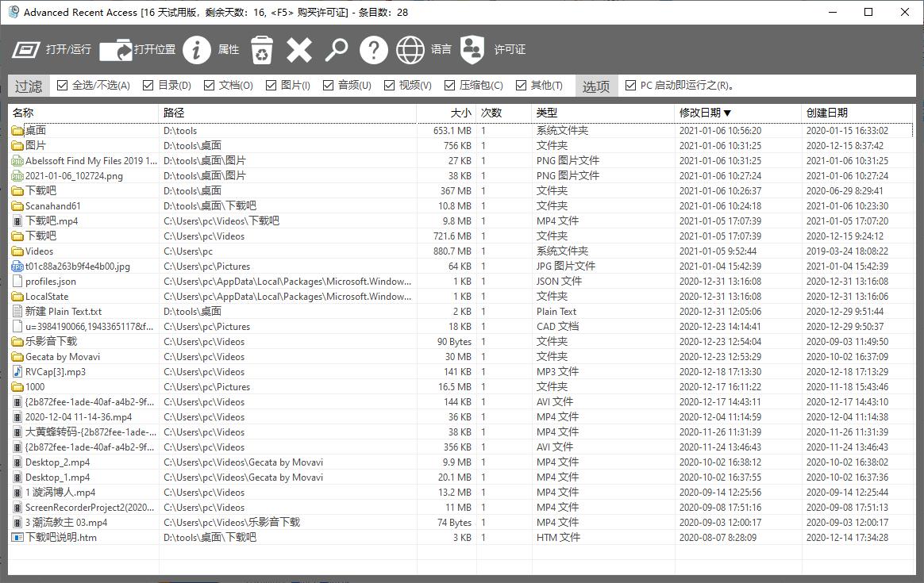924x583 pixels.
Task: Click the Filter (过滤) label button
Action: pyautogui.click(x=29, y=86)
